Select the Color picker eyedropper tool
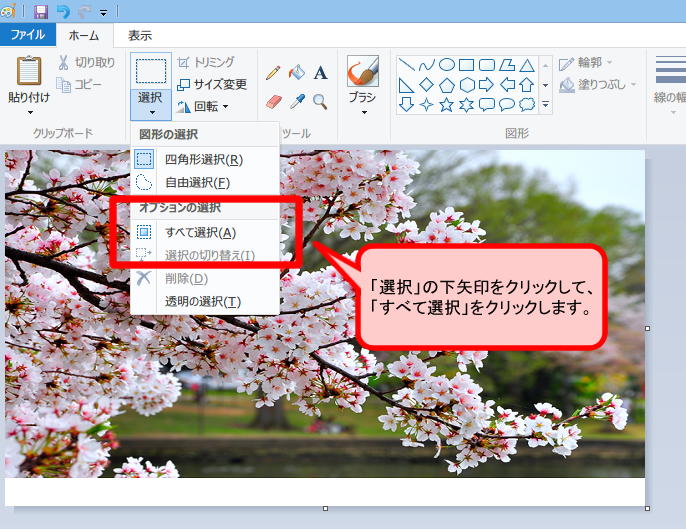 tap(297, 102)
